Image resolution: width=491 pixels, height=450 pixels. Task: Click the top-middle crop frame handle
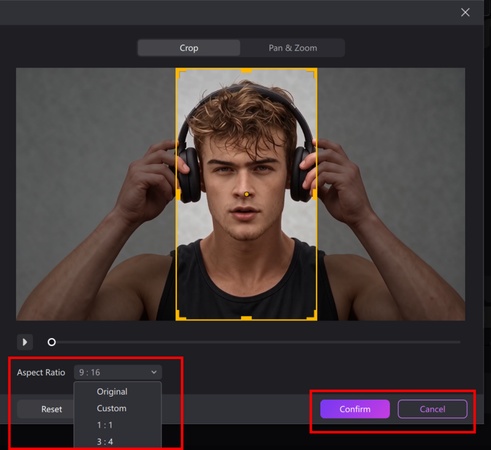246,70
